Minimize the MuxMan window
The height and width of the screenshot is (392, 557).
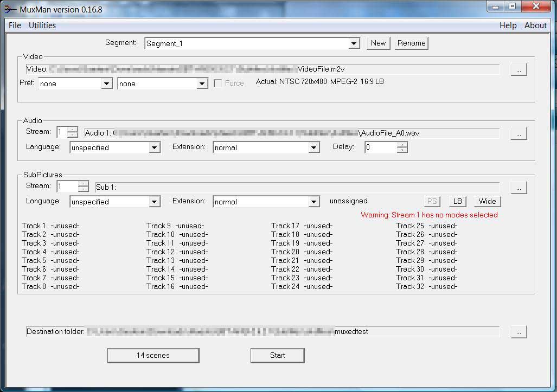coord(495,7)
